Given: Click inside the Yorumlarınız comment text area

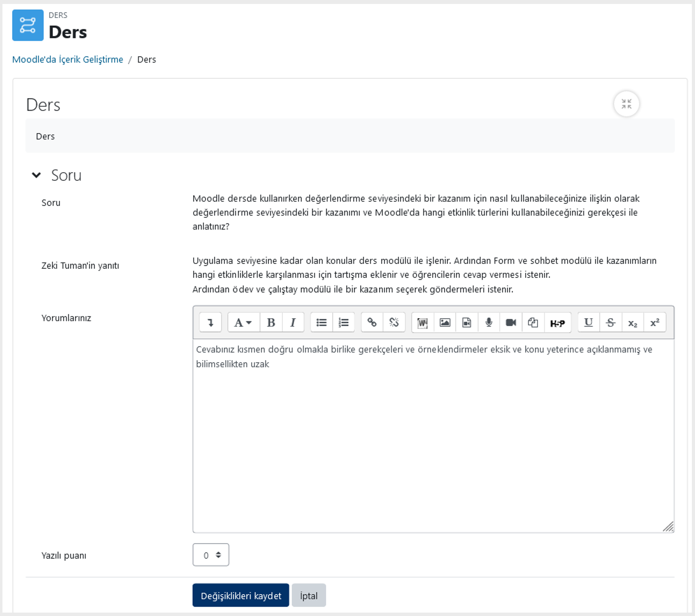Looking at the screenshot, I should point(433,436).
